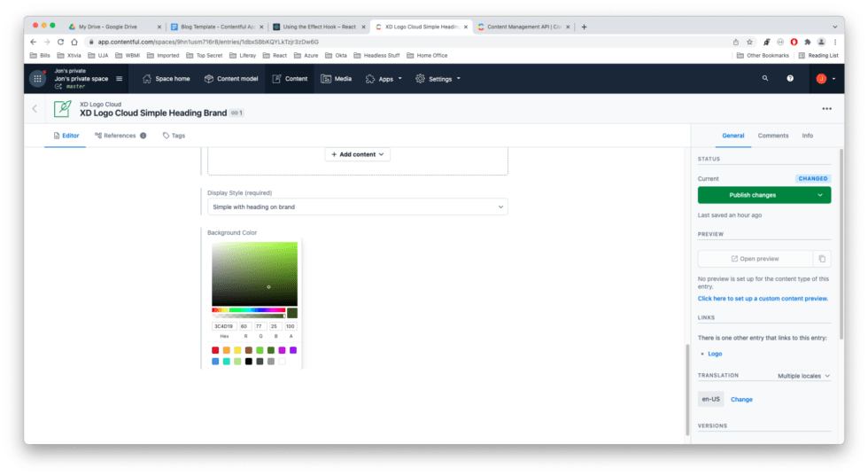The image size is (868, 476).
Task: Open the Headless Stuff bookmarks folder
Action: point(376,56)
